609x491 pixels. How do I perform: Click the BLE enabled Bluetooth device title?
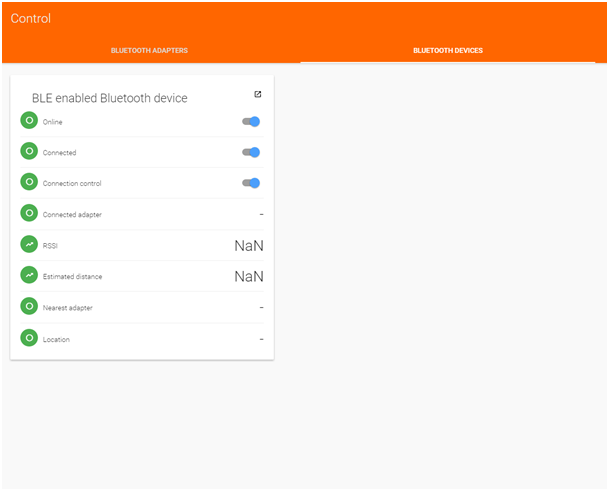coord(110,98)
